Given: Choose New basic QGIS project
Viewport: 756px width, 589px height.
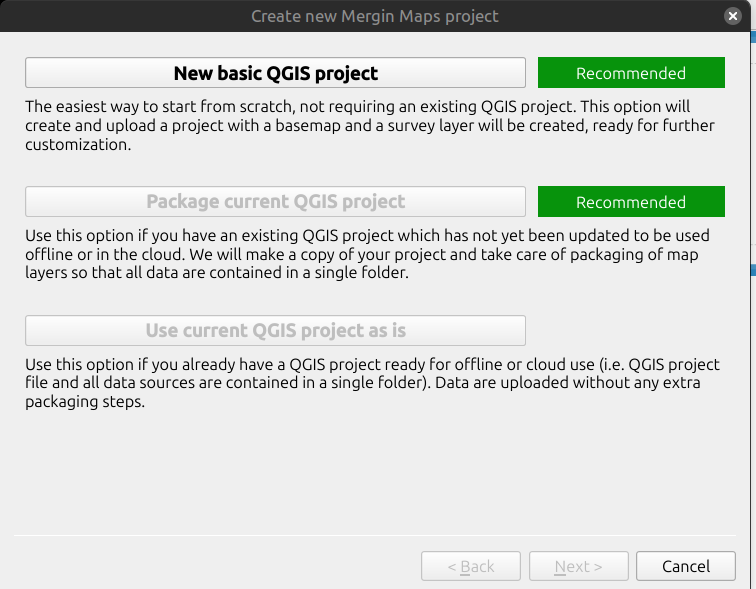Looking at the screenshot, I should [275, 73].
